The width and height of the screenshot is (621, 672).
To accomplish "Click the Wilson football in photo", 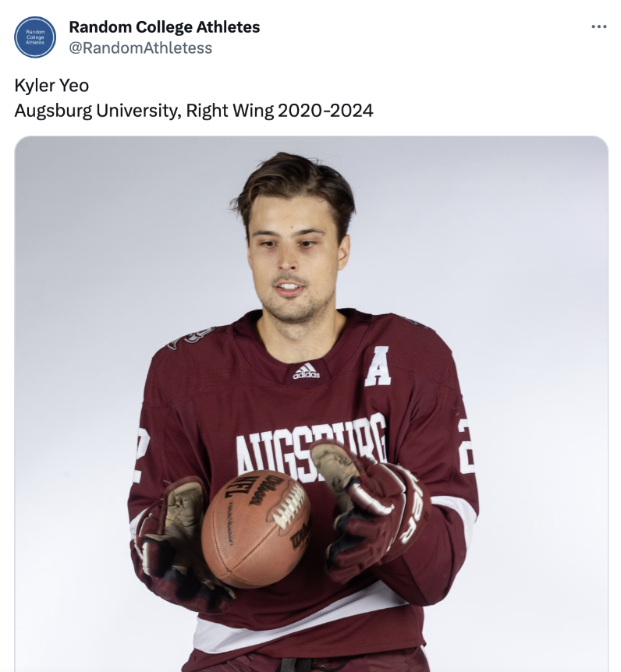I will point(257,529).
